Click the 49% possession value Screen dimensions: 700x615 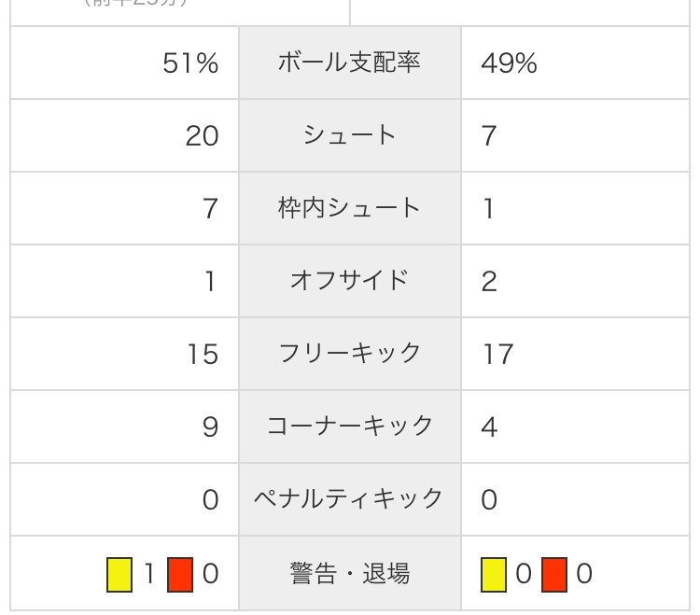click(509, 63)
